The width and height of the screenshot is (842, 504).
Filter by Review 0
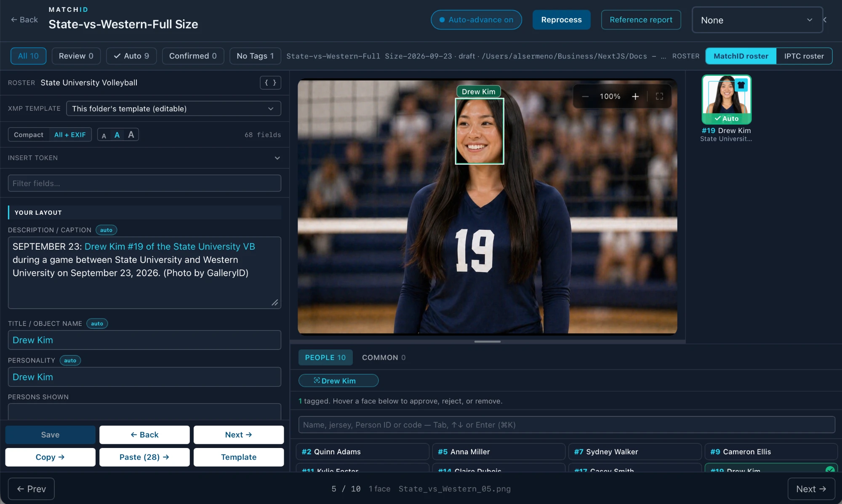click(x=76, y=56)
